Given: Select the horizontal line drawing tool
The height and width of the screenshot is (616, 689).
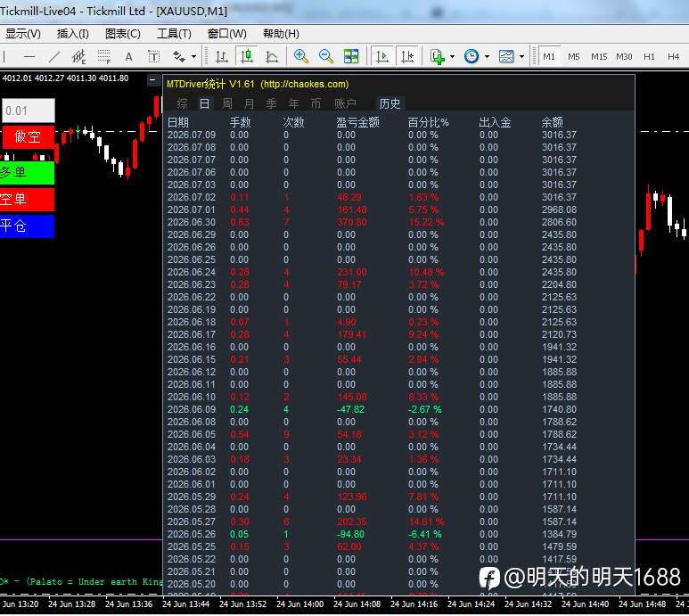Looking at the screenshot, I should pyautogui.click(x=29, y=57).
